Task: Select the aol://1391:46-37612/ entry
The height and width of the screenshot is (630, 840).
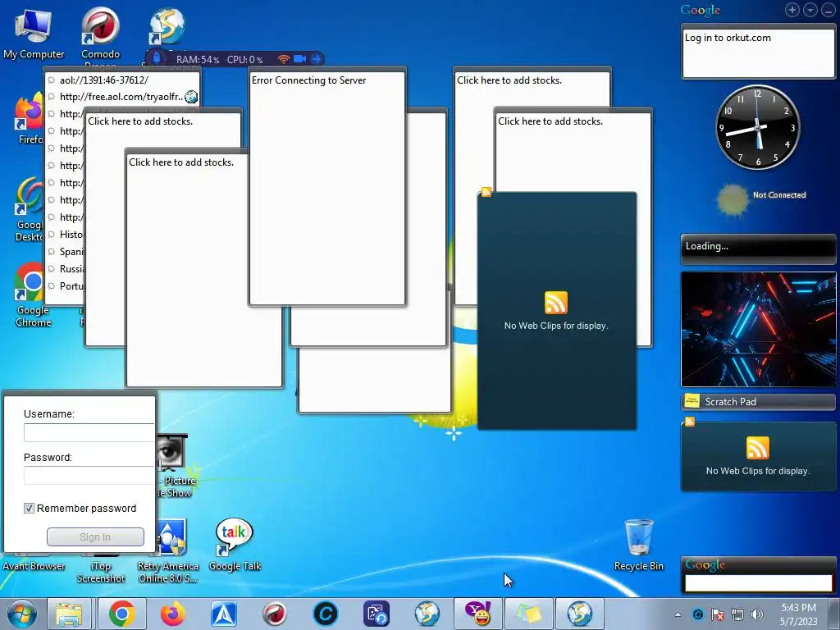Action: 104,80
